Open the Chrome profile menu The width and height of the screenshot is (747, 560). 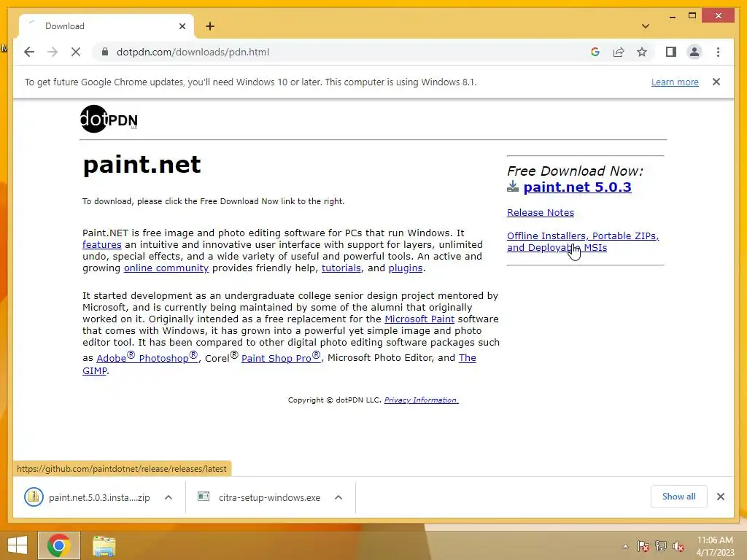pos(694,52)
